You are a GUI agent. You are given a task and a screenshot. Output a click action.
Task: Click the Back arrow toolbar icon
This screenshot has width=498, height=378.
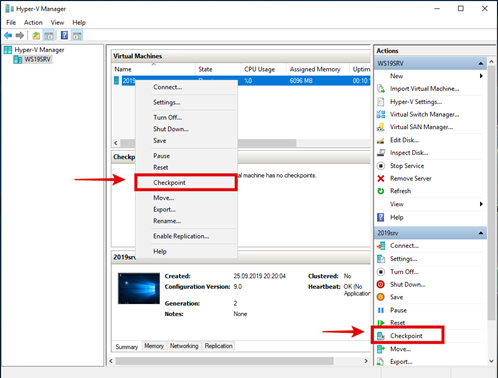pos(8,35)
